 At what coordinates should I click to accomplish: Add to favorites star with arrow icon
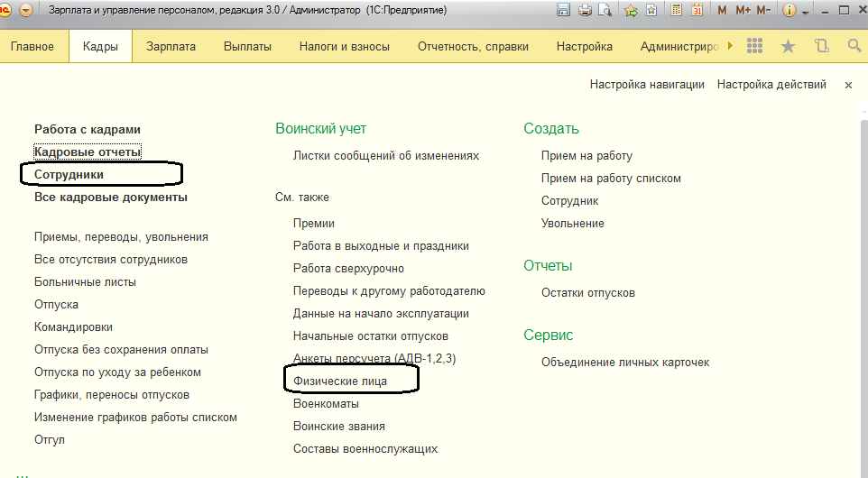[631, 10]
